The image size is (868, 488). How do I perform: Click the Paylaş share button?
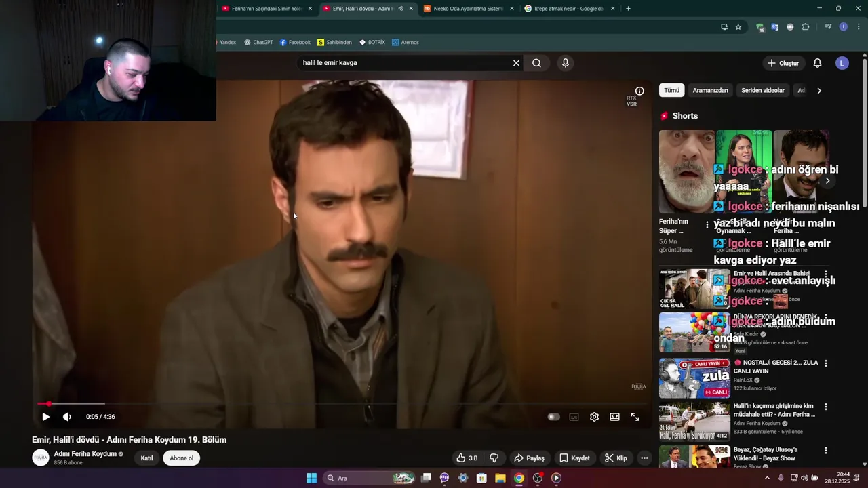pyautogui.click(x=529, y=458)
